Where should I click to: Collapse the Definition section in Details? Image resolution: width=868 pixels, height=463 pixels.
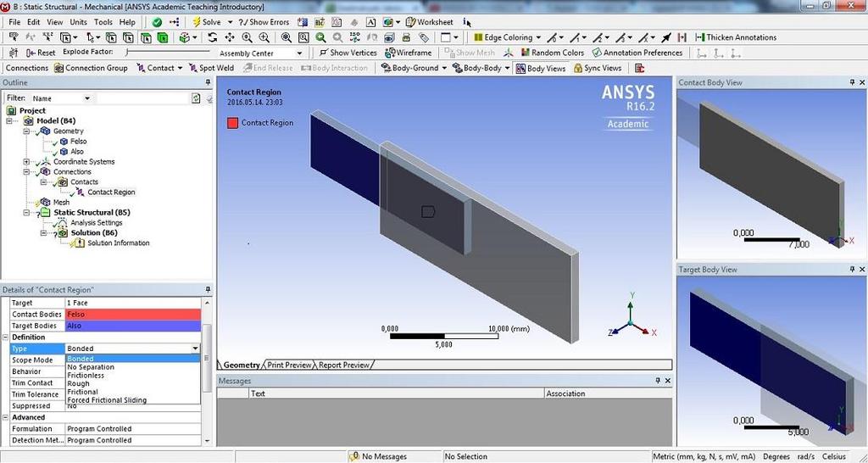(x=5, y=337)
